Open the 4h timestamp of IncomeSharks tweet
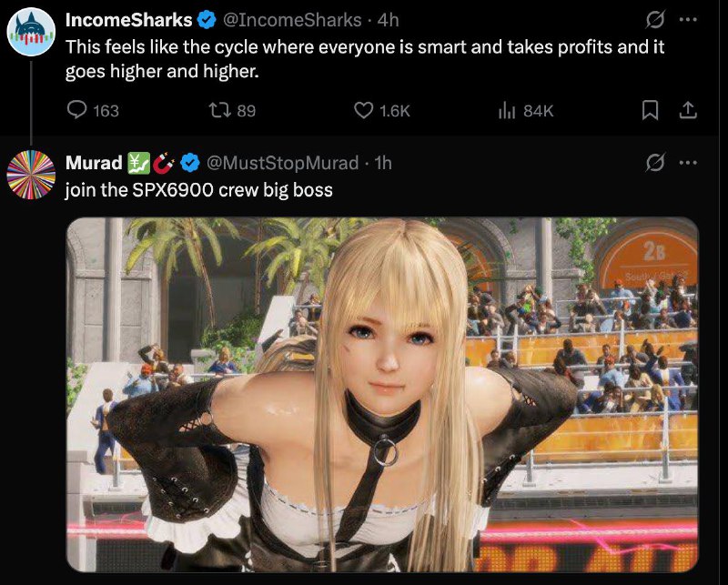The image size is (728, 585). [x=389, y=20]
